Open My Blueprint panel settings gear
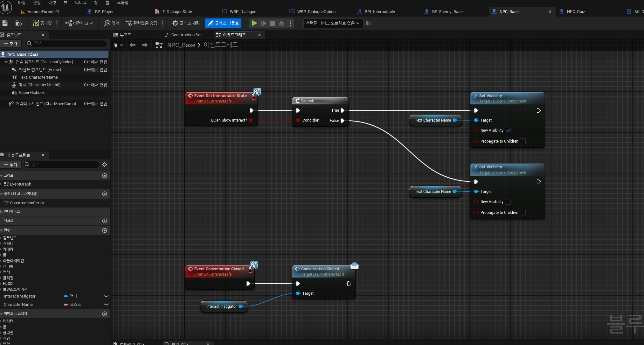The height and width of the screenshot is (345, 644). point(105,165)
